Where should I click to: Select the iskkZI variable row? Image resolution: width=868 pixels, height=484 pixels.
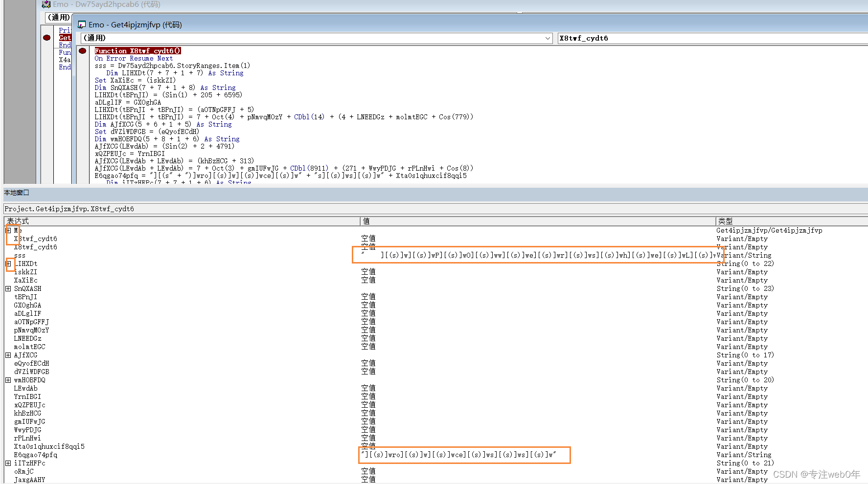coord(436,272)
